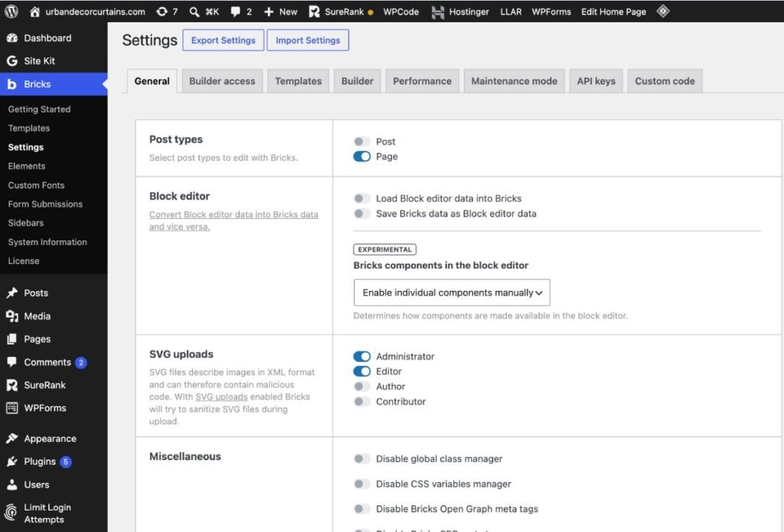This screenshot has height=532, width=784.
Task: Open WPForms in the admin bar
Action: pyautogui.click(x=551, y=11)
